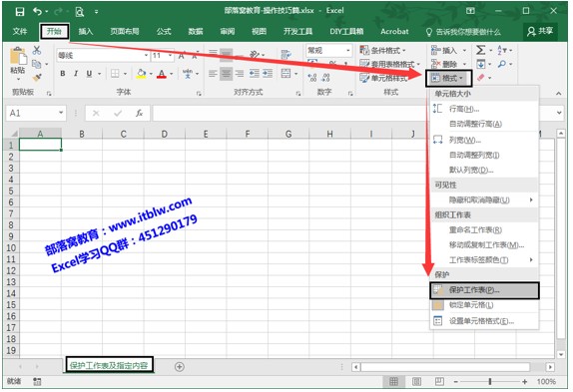Open the 插入 Insert ribbon tab
This screenshot has width=573, height=392.
pos(85,31)
